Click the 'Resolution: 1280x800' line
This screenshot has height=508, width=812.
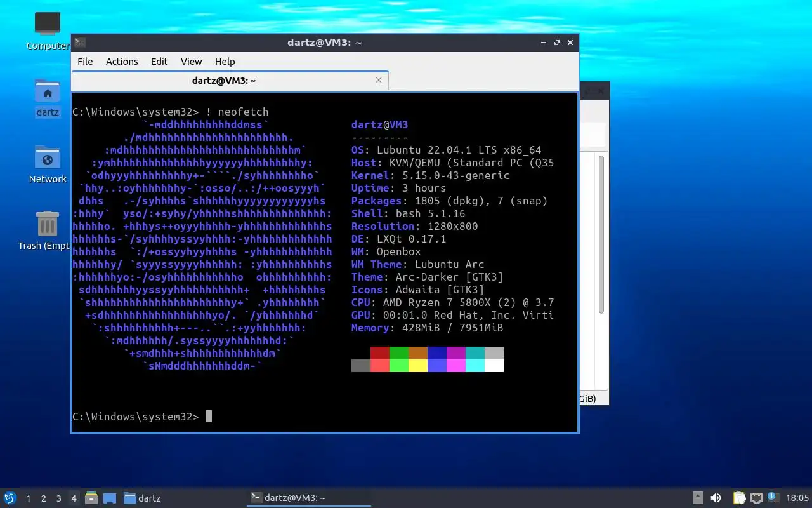pos(415,226)
